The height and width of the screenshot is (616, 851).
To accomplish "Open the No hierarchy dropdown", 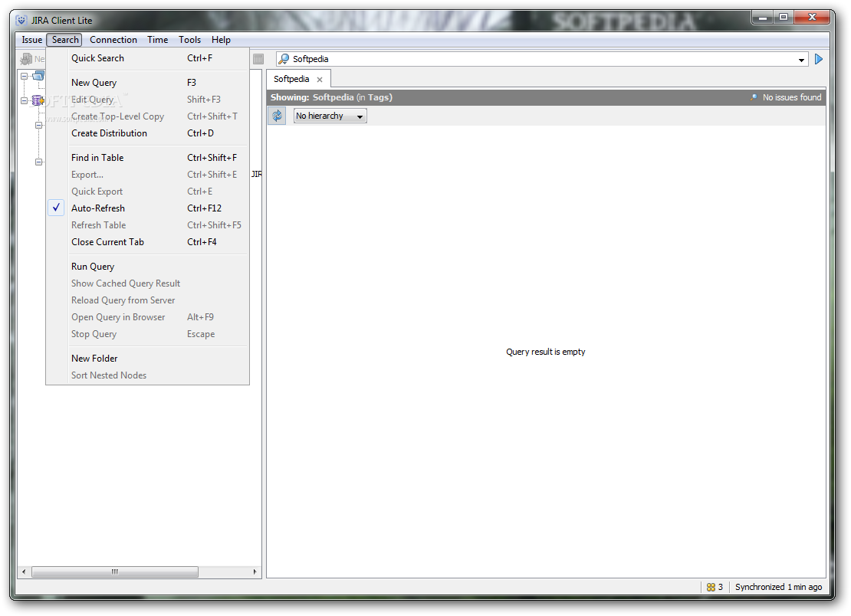I will tap(330, 116).
